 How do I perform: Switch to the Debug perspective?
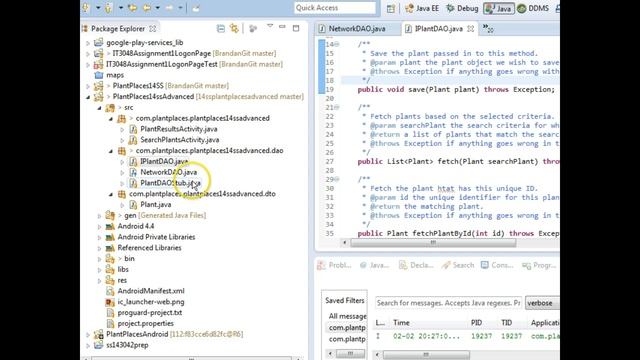click(x=462, y=8)
